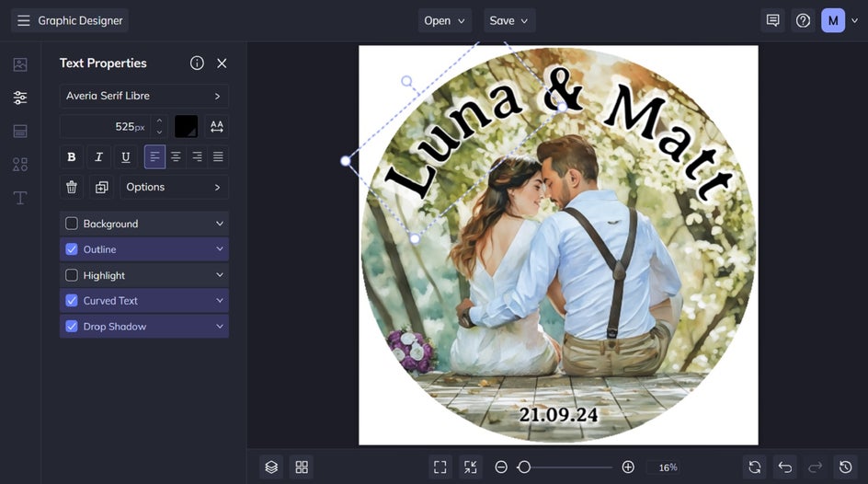Increase font size with up stepper

(159, 121)
